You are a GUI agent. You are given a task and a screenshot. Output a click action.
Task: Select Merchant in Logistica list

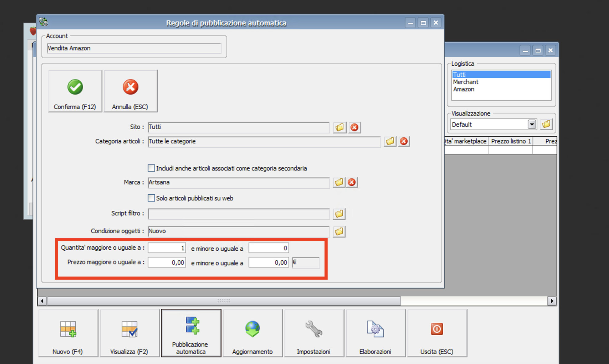coord(466,82)
